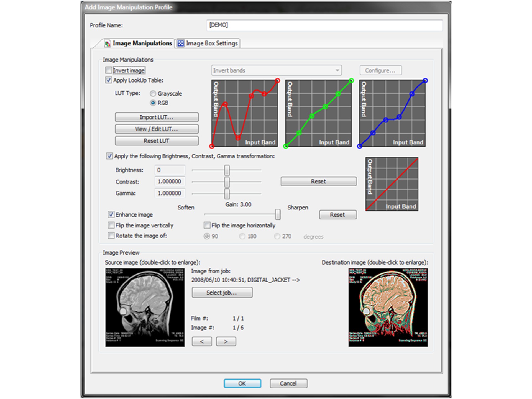Click the green LUT curve graph

click(319, 113)
